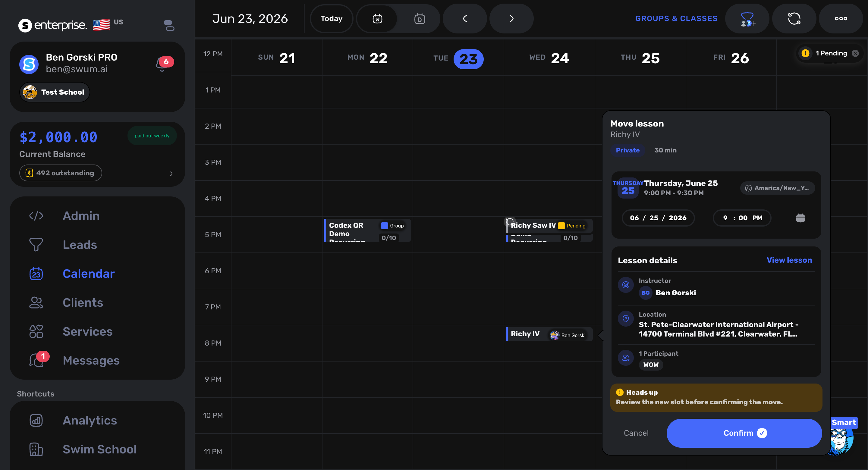
Task: Open the date picker calendar icon
Action: coord(800,218)
